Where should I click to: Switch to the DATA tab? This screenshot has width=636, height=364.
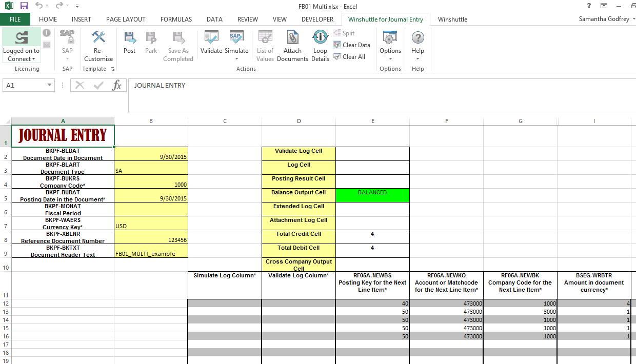pos(214,19)
